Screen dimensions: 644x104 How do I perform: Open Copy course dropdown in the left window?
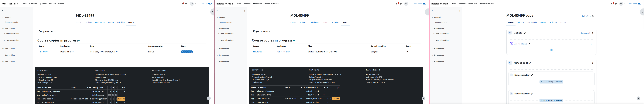[47, 31]
